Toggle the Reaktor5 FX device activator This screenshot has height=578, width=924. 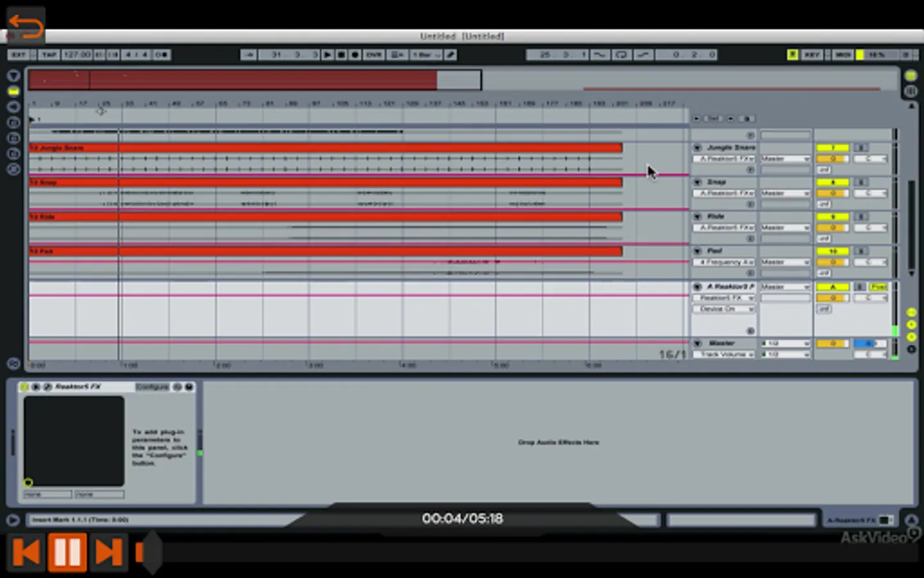click(24, 387)
